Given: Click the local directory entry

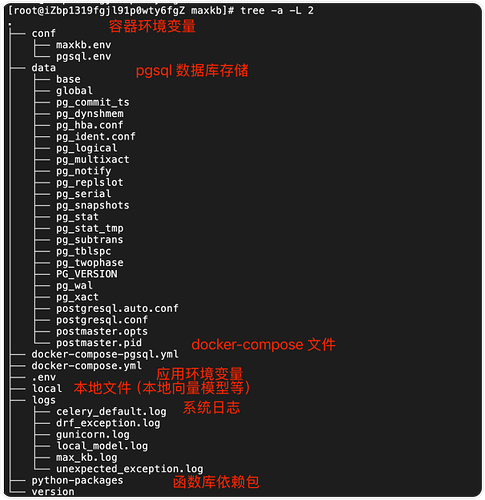Looking at the screenshot, I should 47,389.
